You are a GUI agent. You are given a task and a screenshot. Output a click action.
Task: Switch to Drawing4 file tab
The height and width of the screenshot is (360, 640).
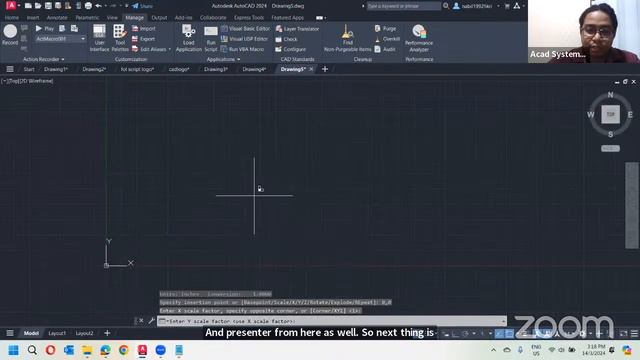[x=254, y=69]
